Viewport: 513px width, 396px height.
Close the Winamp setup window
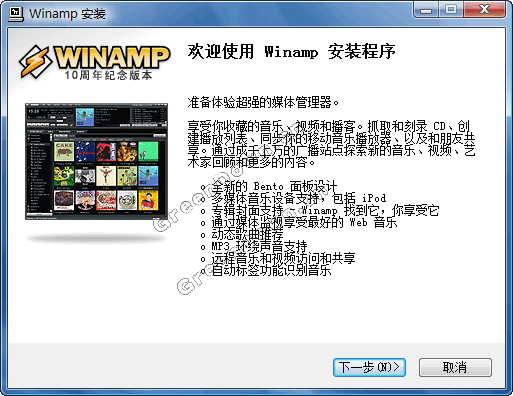point(484,9)
